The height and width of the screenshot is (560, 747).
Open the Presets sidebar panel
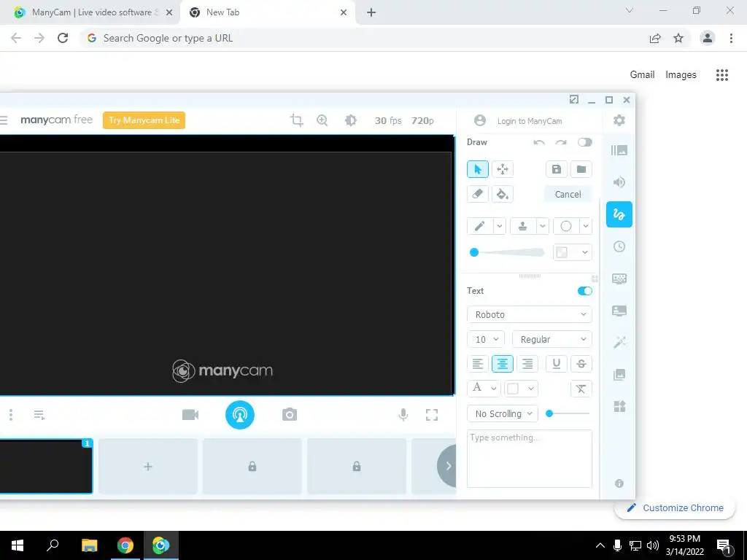pos(619,150)
